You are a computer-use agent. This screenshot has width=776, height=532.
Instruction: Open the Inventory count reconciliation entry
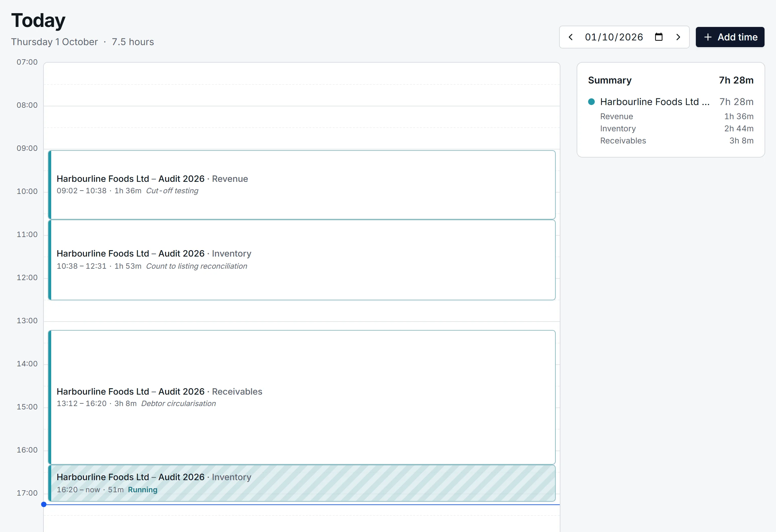pyautogui.click(x=302, y=260)
